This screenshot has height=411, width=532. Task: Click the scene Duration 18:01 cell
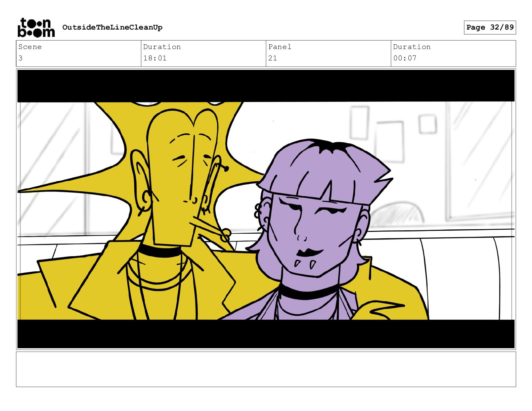(204, 53)
